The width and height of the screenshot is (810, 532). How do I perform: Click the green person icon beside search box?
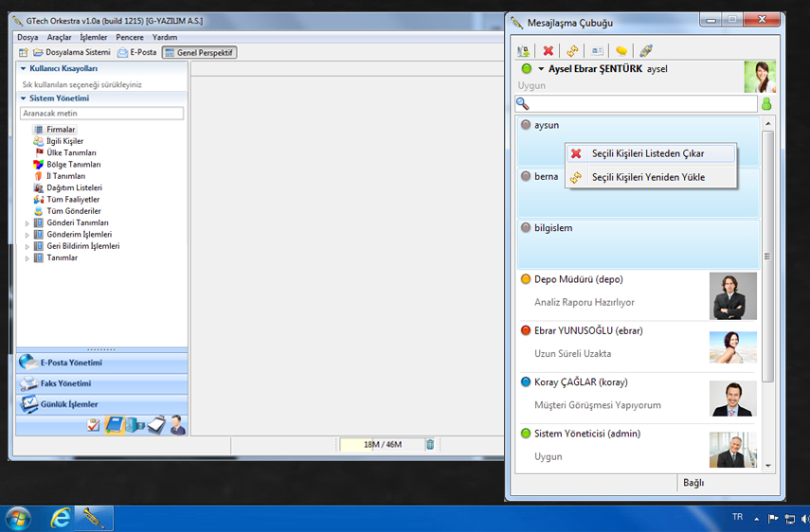tap(766, 104)
